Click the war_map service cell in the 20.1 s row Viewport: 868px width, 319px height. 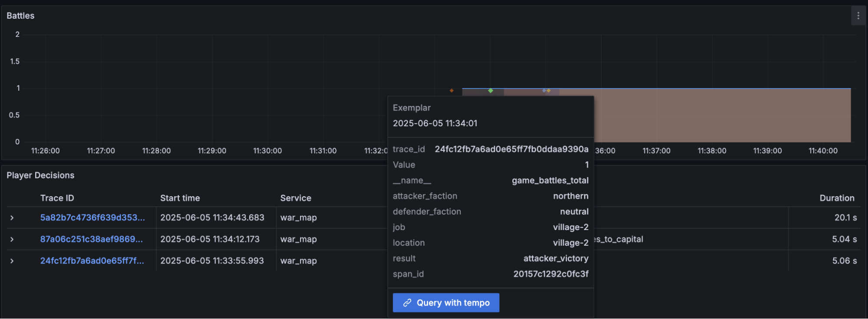(x=298, y=217)
